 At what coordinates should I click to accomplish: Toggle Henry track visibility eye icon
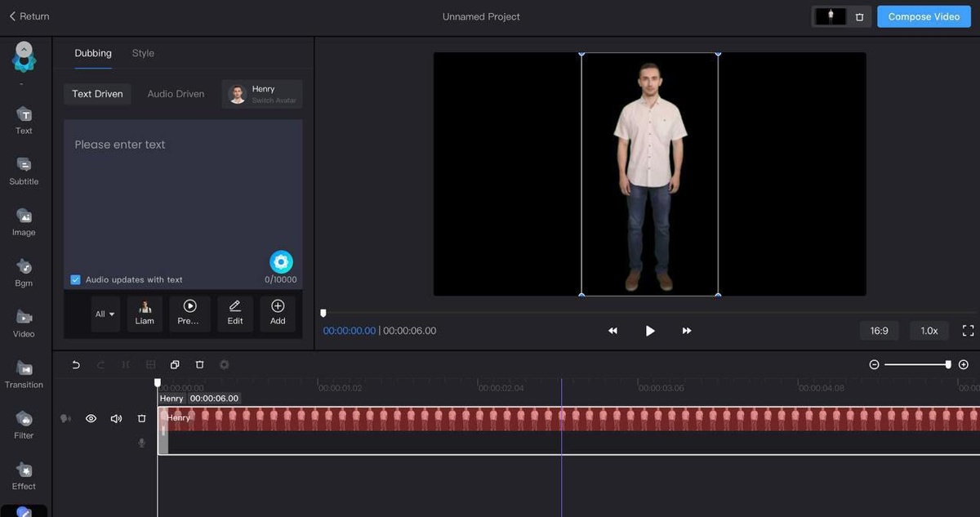(91, 418)
